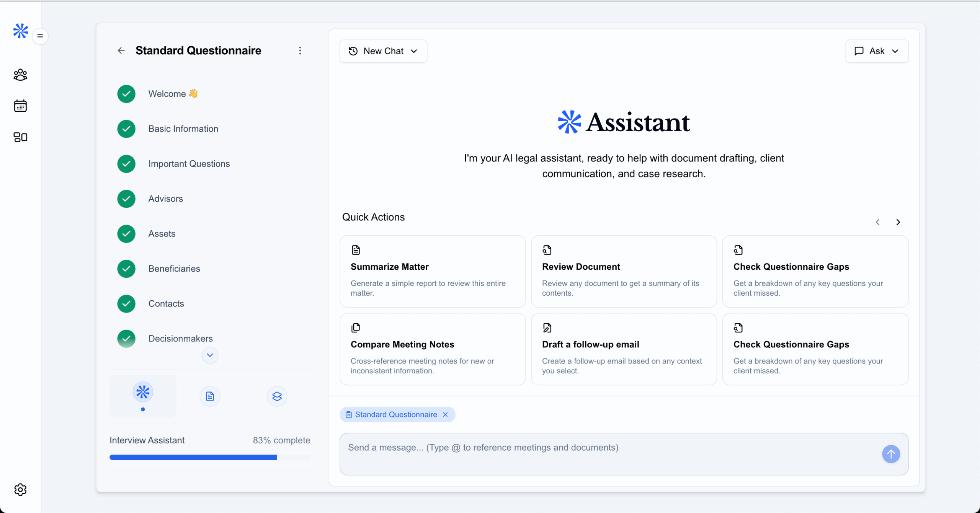
Task: Open settings gear at sidebar bottom
Action: pos(20,489)
